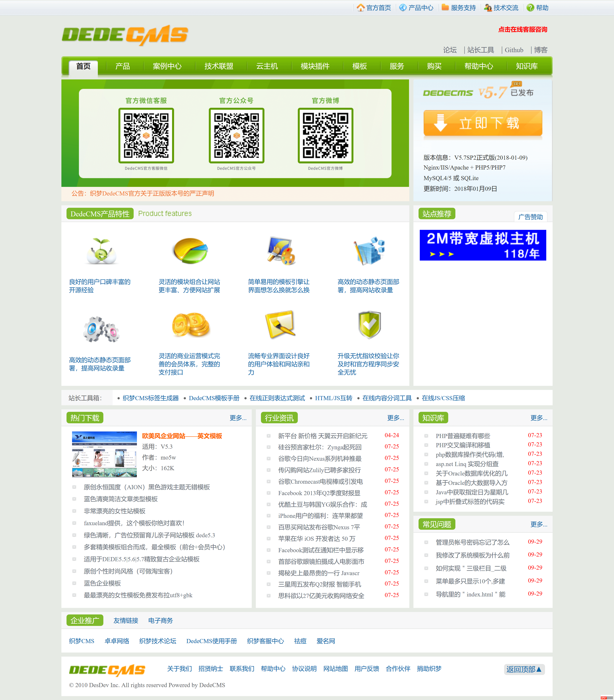Open 蓝色清爽简洁文章类型模板 download
614x700 pixels.
coord(121,499)
